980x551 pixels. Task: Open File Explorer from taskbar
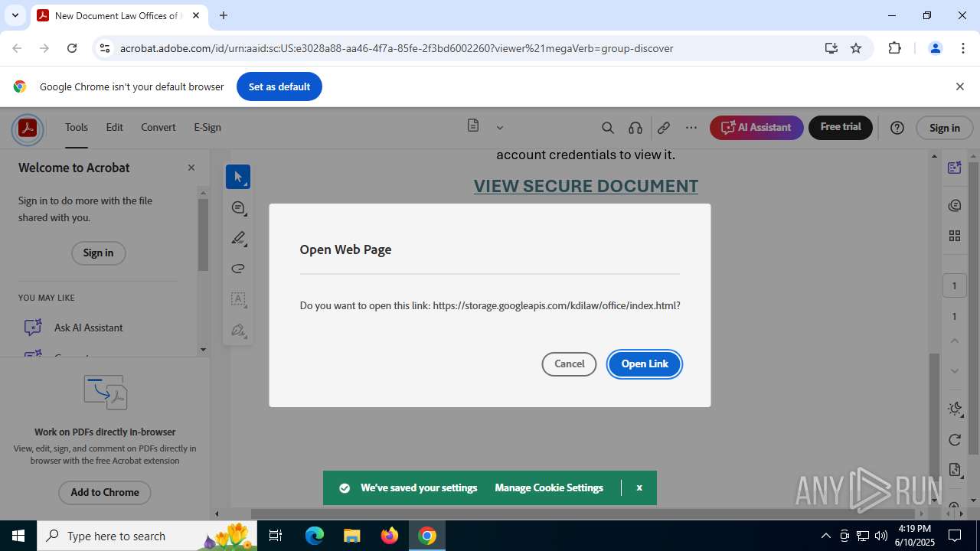tap(351, 536)
